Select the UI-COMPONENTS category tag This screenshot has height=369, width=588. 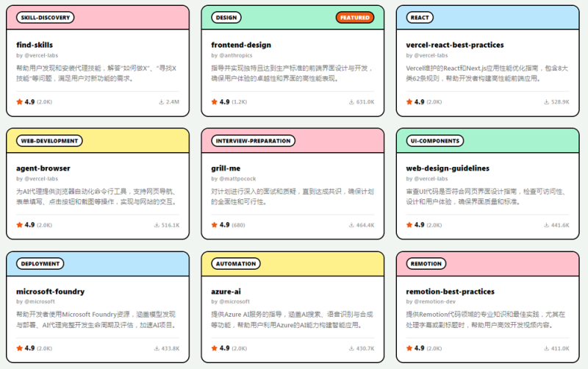[435, 141]
